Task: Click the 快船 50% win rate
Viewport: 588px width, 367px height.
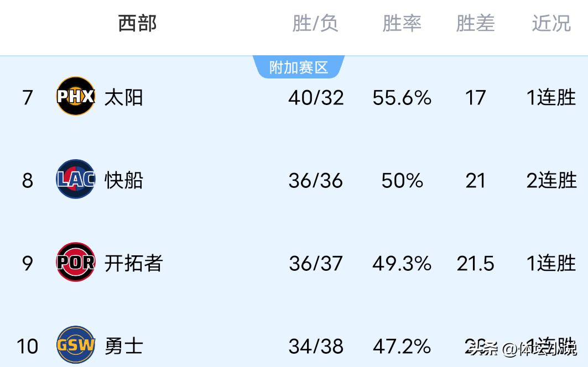Action: coord(402,181)
